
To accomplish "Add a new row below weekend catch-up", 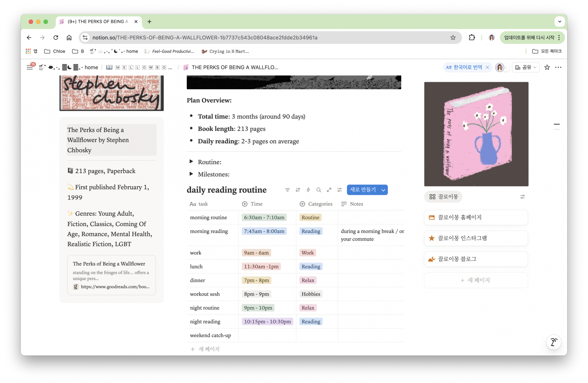I will [205, 349].
